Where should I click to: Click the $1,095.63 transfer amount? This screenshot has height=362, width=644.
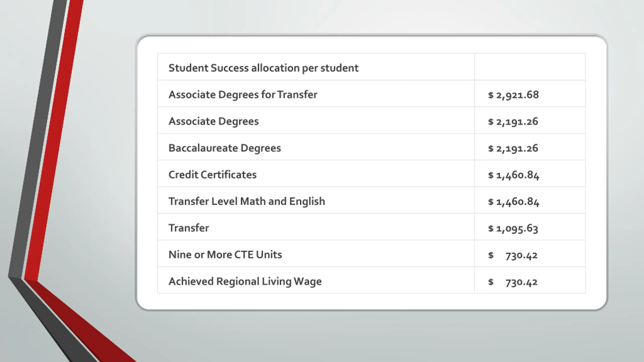pyautogui.click(x=513, y=228)
